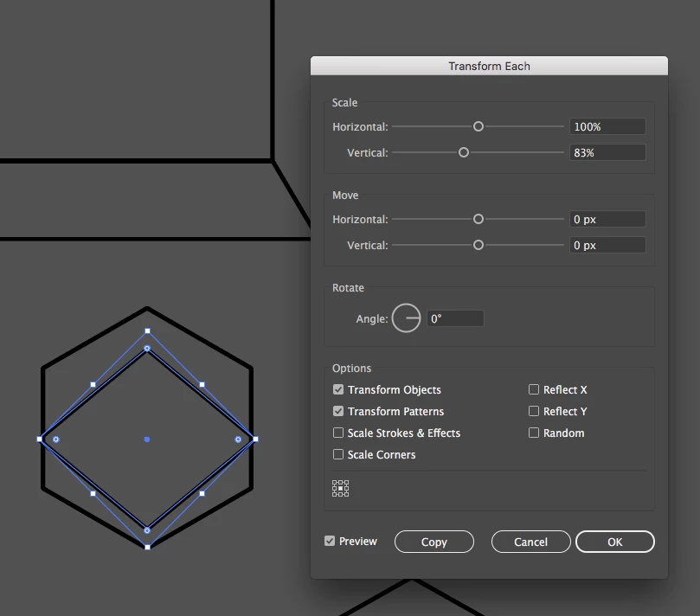Click Scale Vertical 83% field
The height and width of the screenshot is (616, 700).
point(607,152)
